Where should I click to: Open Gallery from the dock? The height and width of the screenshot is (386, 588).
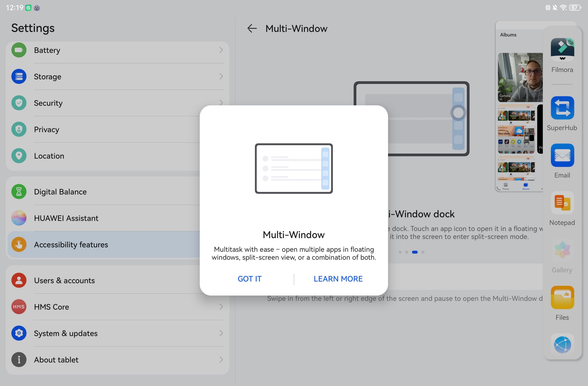(562, 250)
